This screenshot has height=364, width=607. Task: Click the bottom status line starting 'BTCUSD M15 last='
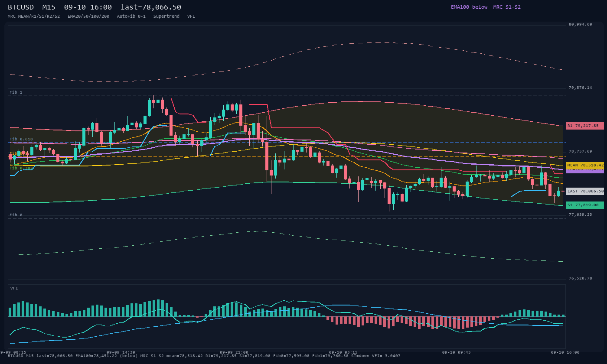tap(204, 356)
